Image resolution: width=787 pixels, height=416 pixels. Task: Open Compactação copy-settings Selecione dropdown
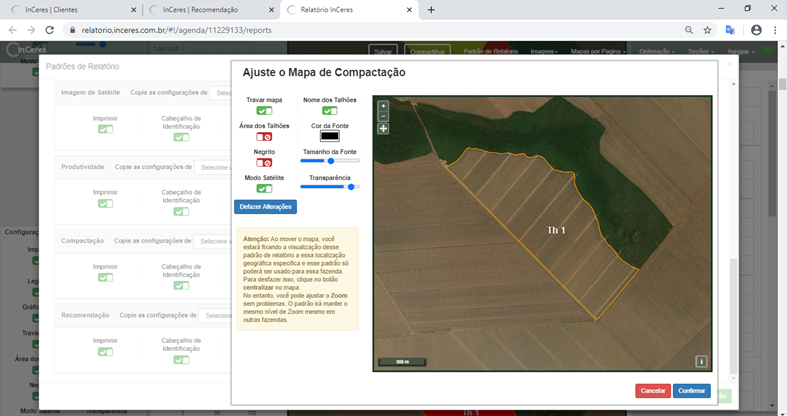point(212,241)
